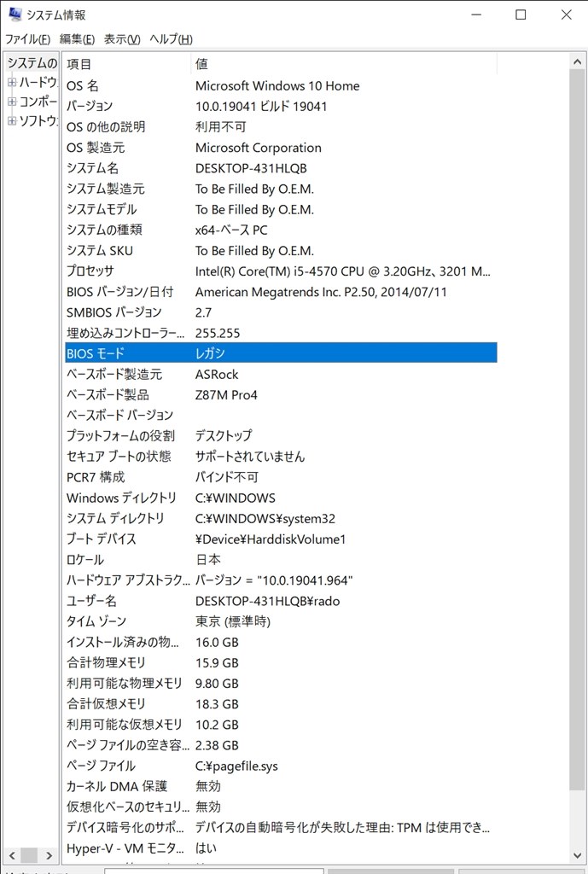588x874 pixels.
Task: Select the ユーザー名 row
Action: pos(281,601)
